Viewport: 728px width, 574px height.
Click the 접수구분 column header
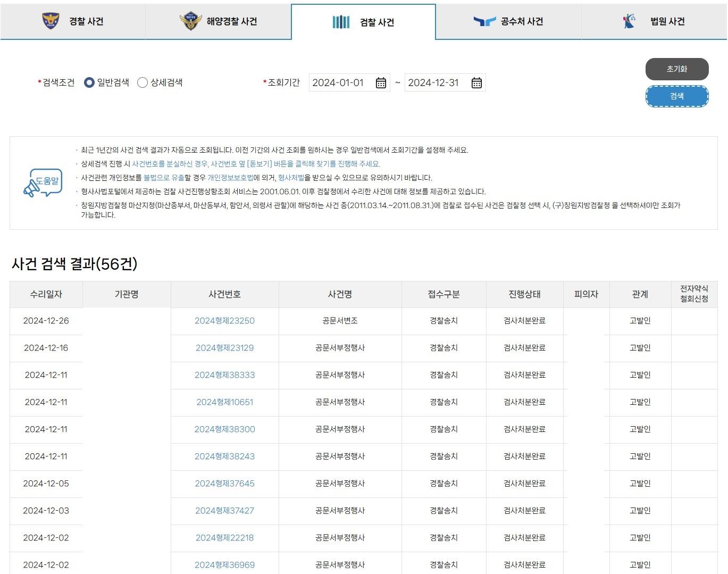(x=444, y=294)
